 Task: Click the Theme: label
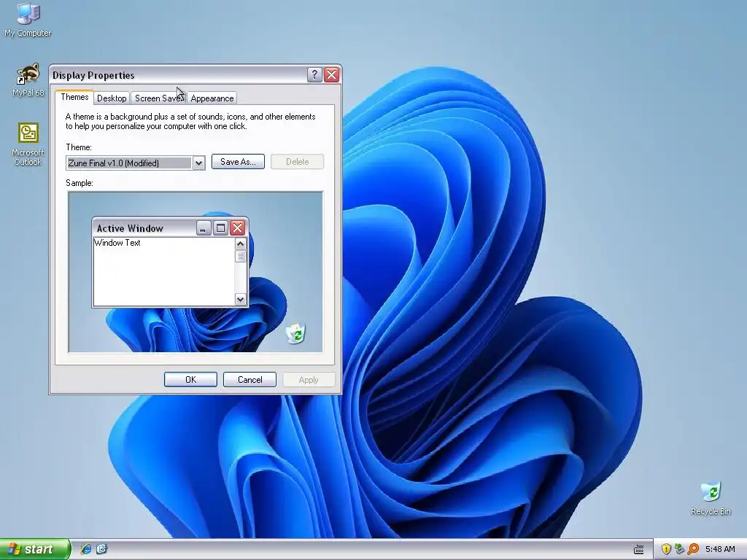[79, 147]
